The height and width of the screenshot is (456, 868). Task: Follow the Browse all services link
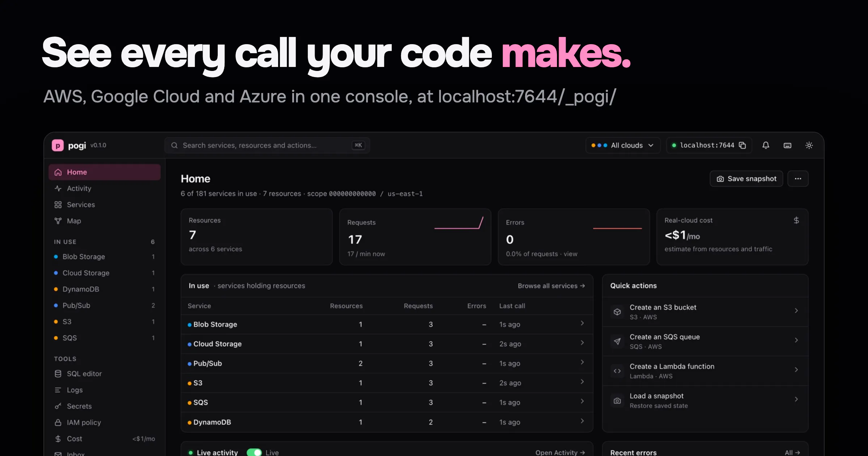[x=551, y=286]
